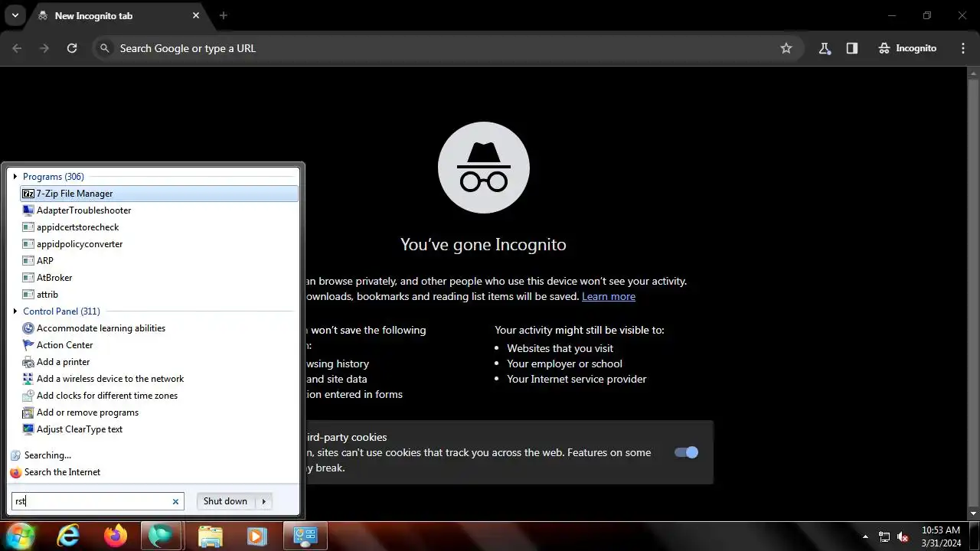Open Accommodate learning abilities
Image resolution: width=980 pixels, height=551 pixels.
coord(158,328)
